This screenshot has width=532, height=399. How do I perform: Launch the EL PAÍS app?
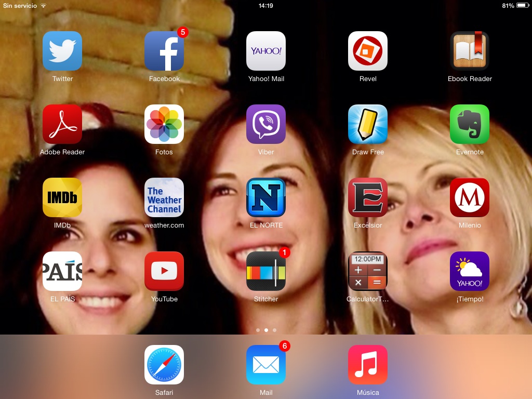(62, 271)
